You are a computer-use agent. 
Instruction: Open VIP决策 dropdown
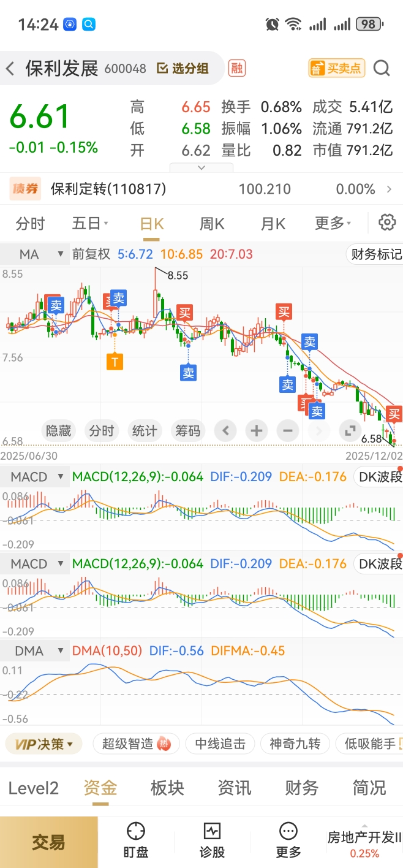[x=43, y=744]
